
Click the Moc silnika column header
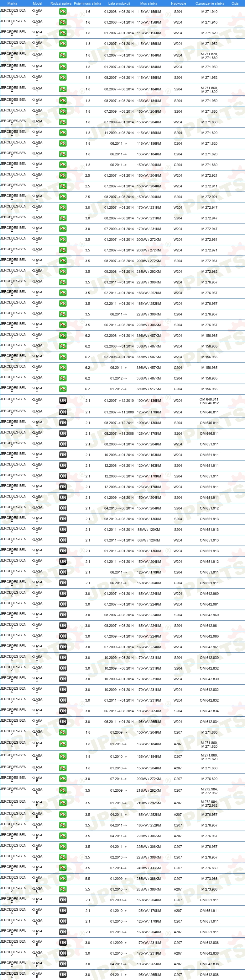(149, 3)
